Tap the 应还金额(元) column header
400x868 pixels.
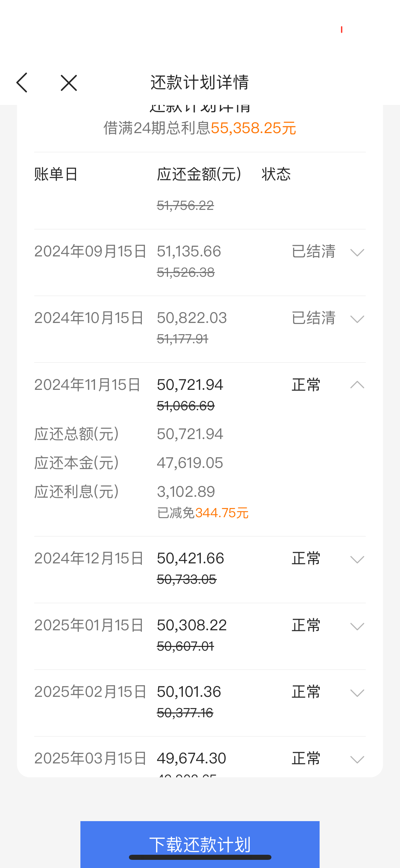tap(199, 174)
